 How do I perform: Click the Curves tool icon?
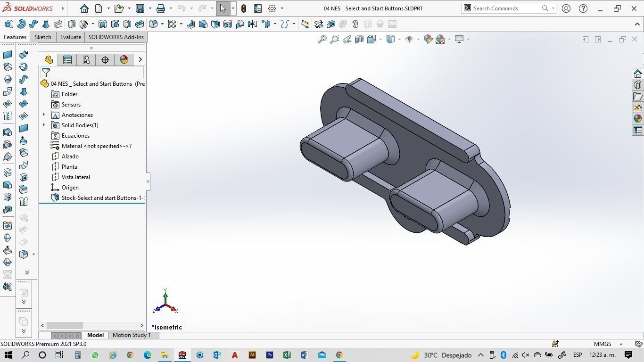[x=284, y=24]
